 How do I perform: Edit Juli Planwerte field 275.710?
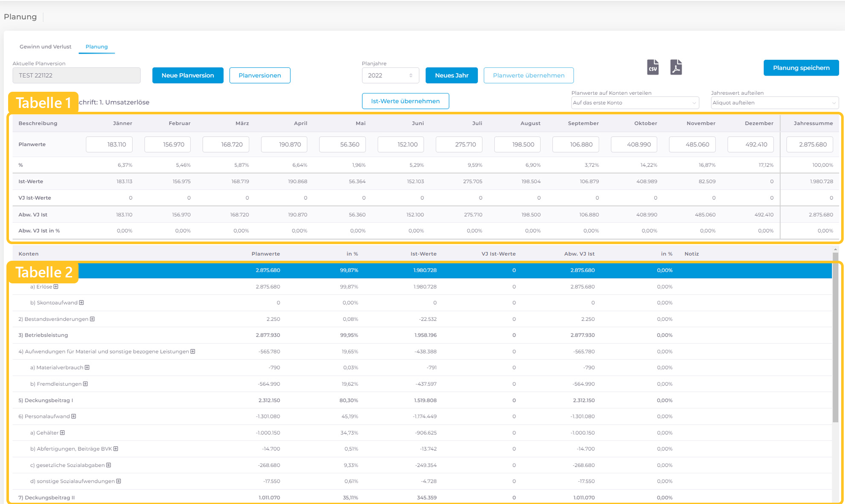click(459, 144)
